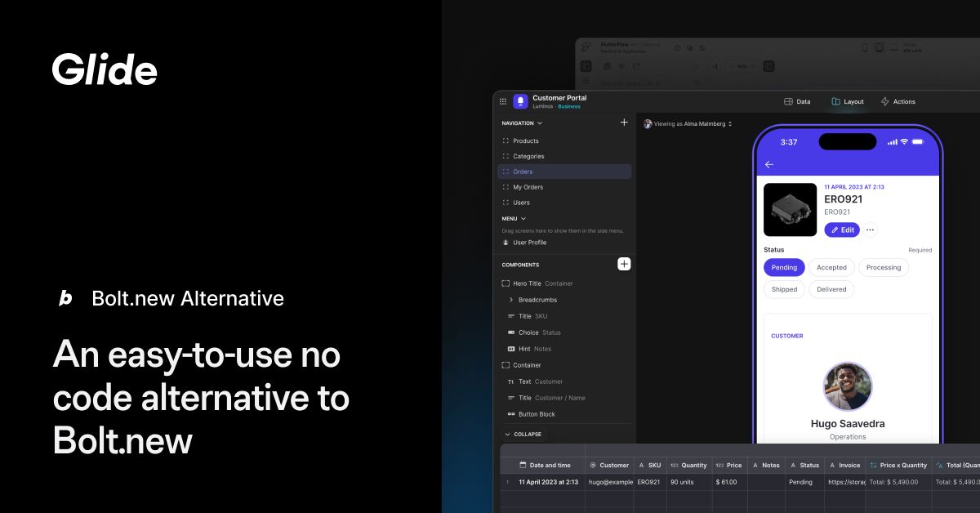980x513 pixels.
Task: Select the Processing status chip
Action: click(884, 267)
